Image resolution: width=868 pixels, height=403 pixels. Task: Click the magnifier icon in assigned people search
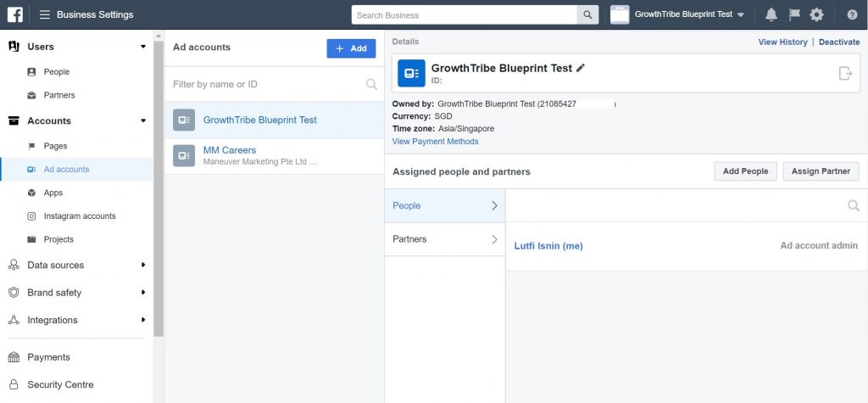(854, 205)
